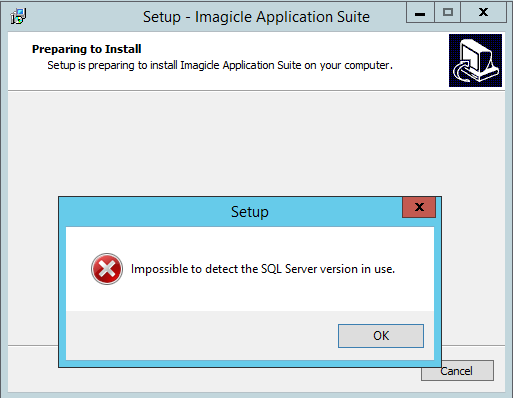Click the 'Setup is preparing to install' description
513x398 pixels.
[x=220, y=65]
